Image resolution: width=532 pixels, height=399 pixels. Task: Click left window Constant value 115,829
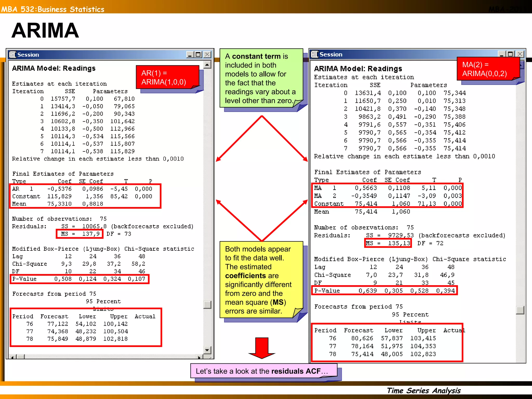coord(59,196)
